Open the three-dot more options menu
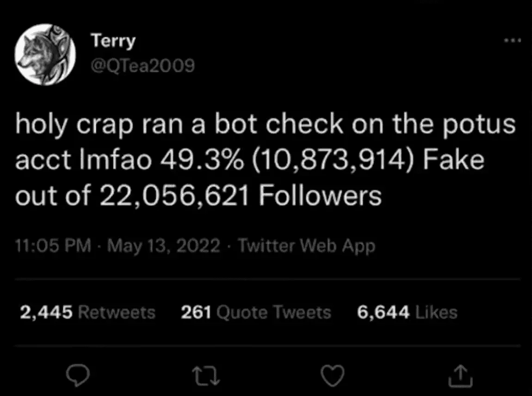The image size is (532, 396). point(512,41)
